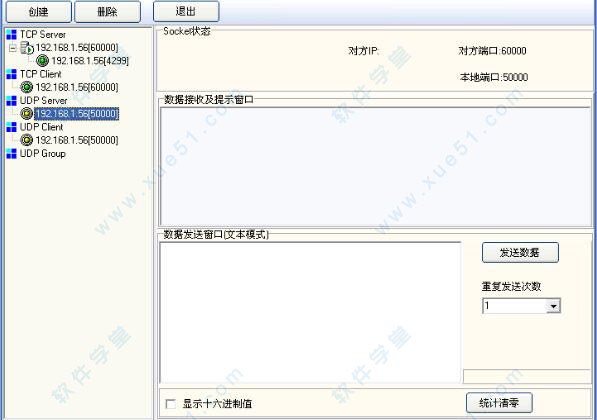Select 192.168.1.56[60000] under TCP Client

pyautogui.click(x=77, y=87)
